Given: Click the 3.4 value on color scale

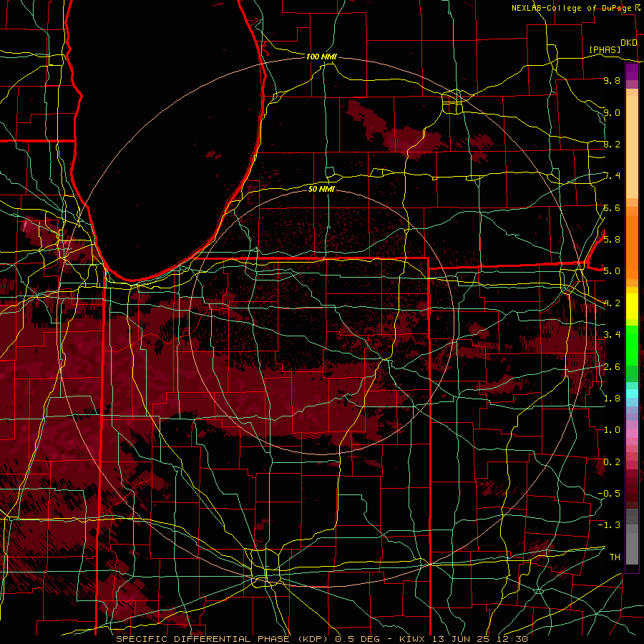Looking at the screenshot, I should [612, 334].
